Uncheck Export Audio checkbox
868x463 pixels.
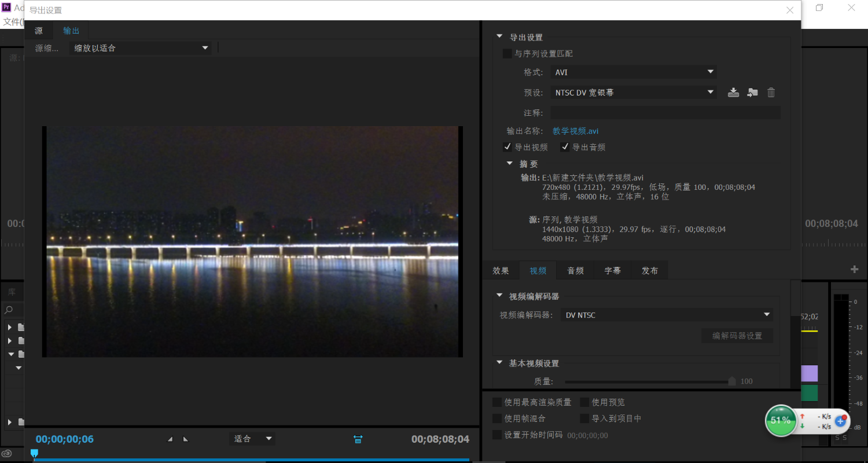click(x=565, y=147)
